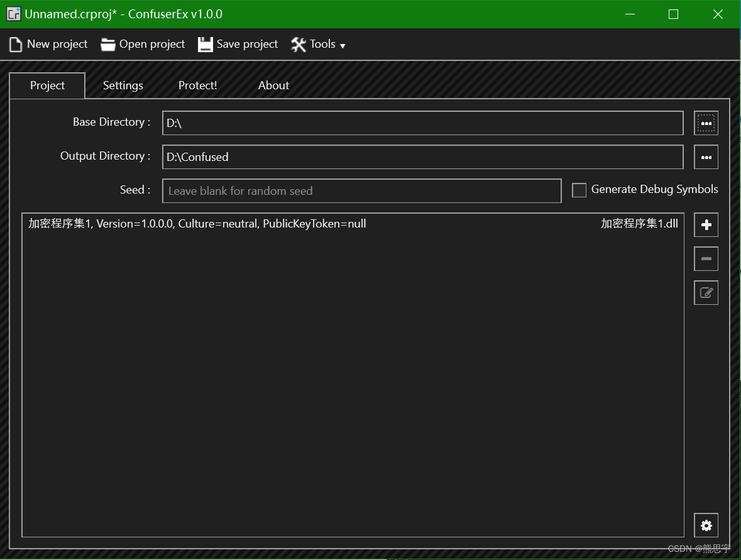Viewport: 741px width, 560px height.
Task: Browse for Output Directory with ellipsis button
Action: pyautogui.click(x=706, y=157)
